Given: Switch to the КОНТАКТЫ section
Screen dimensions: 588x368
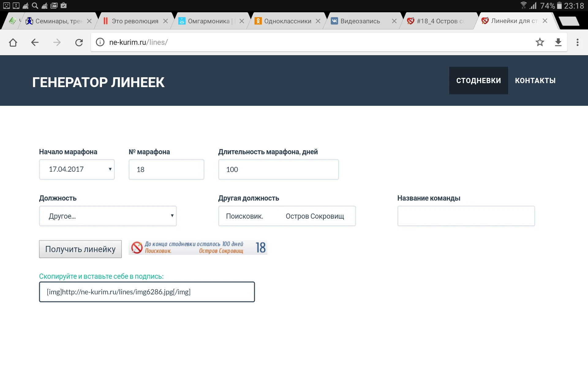Looking at the screenshot, I should point(535,80).
